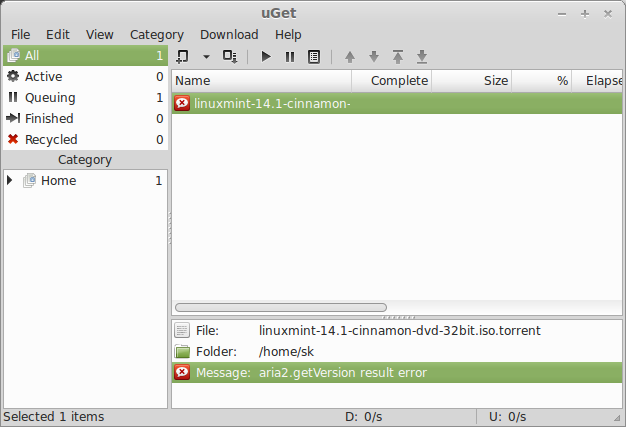Move download down with arrow icon
626x427 pixels.
374,57
